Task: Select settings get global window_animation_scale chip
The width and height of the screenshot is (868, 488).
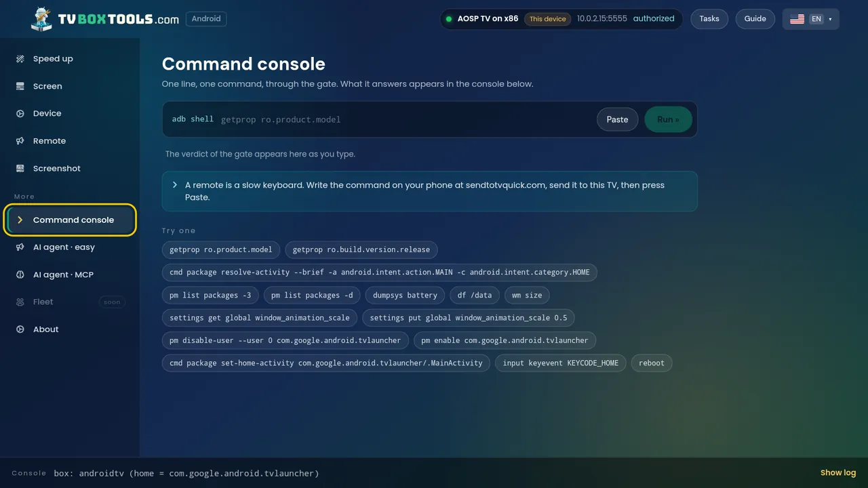Action: [260, 318]
